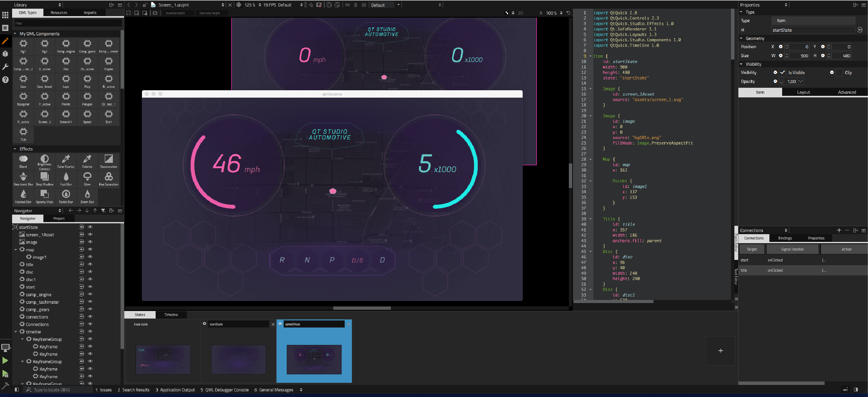Choose the Hue Saturation effect
Screen dimensions: 868x397
click(x=108, y=179)
